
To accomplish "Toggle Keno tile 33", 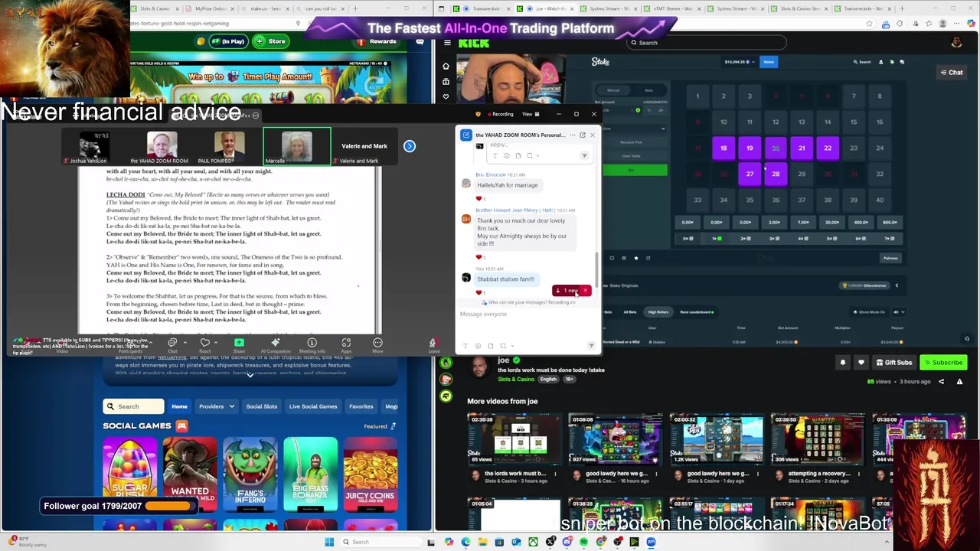I will (x=697, y=200).
